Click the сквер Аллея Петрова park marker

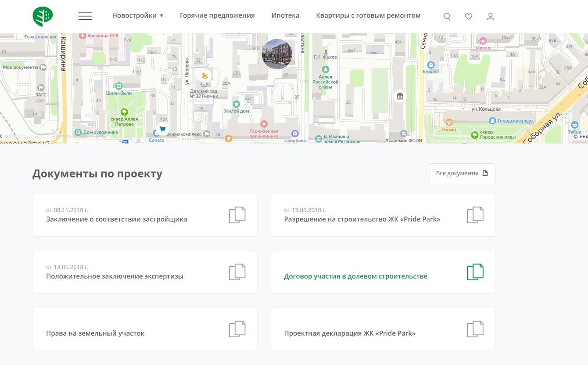(x=124, y=112)
